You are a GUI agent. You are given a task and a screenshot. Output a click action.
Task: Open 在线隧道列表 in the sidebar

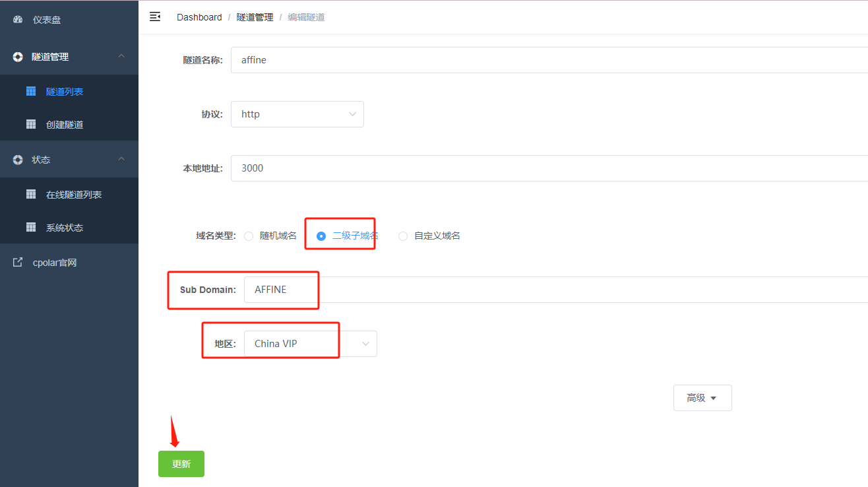(x=69, y=195)
